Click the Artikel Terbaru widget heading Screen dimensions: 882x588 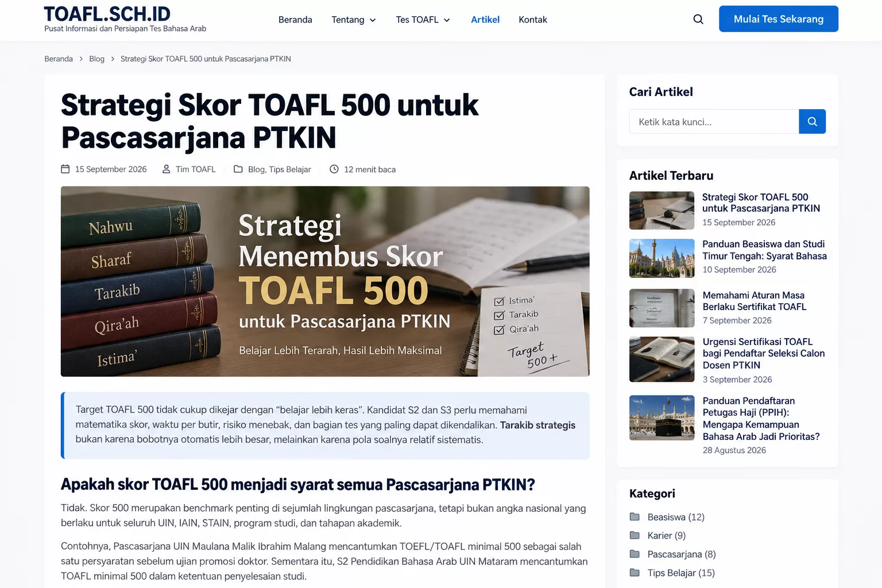coord(671,176)
